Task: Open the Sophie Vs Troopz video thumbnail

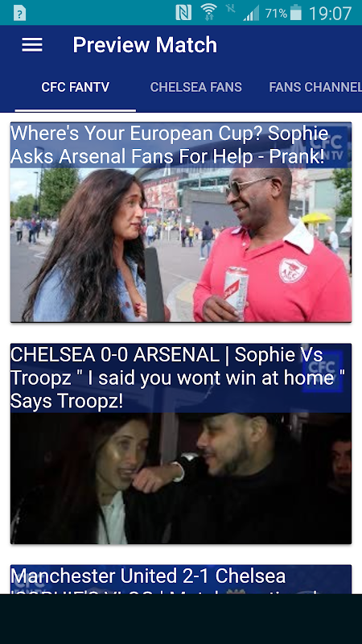Action: tap(181, 444)
